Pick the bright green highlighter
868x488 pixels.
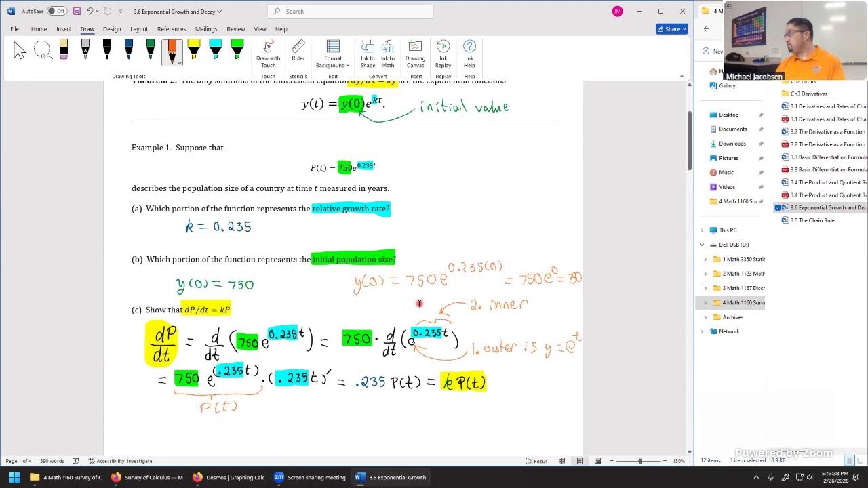[237, 51]
